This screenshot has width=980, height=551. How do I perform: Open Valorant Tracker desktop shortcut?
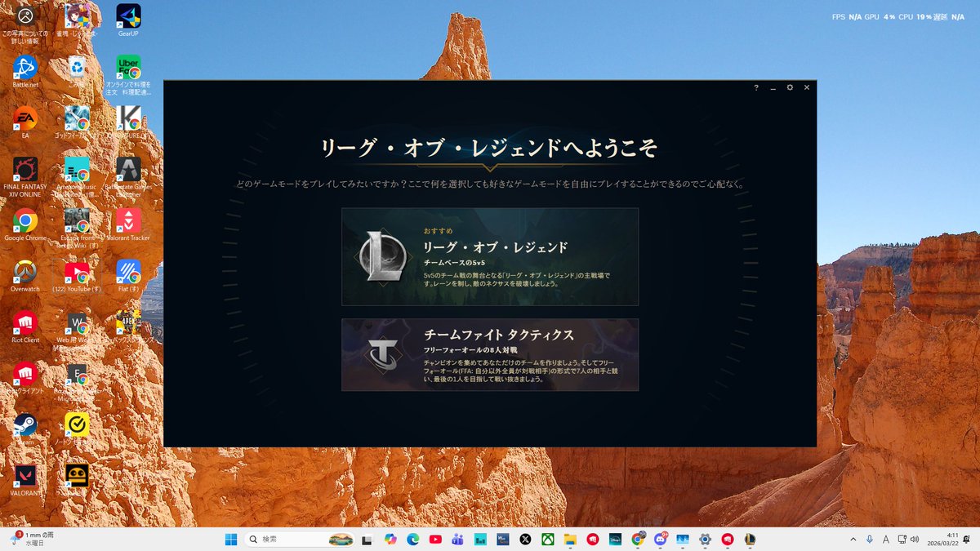coord(128,225)
